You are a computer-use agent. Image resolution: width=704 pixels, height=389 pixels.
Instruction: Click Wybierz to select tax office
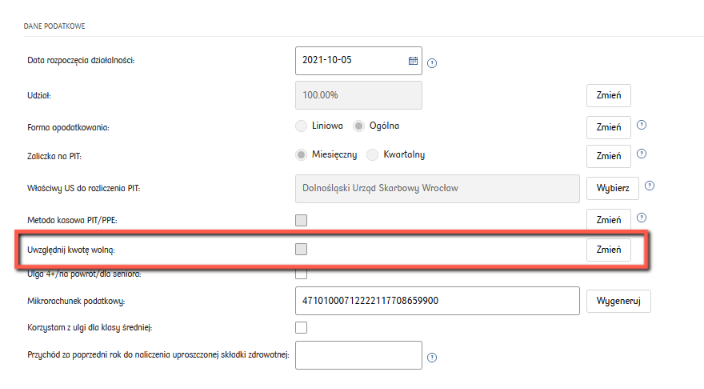coord(612,188)
